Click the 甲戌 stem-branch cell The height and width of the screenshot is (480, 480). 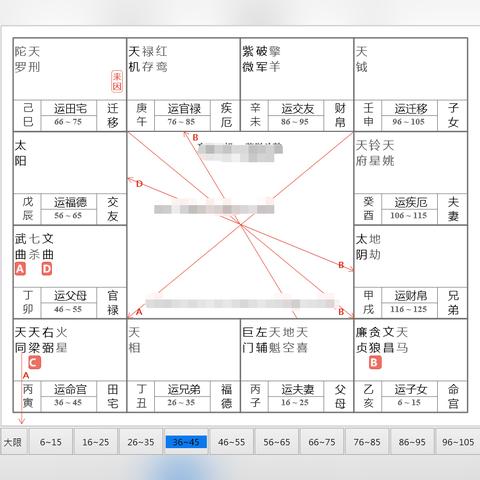tap(368, 302)
